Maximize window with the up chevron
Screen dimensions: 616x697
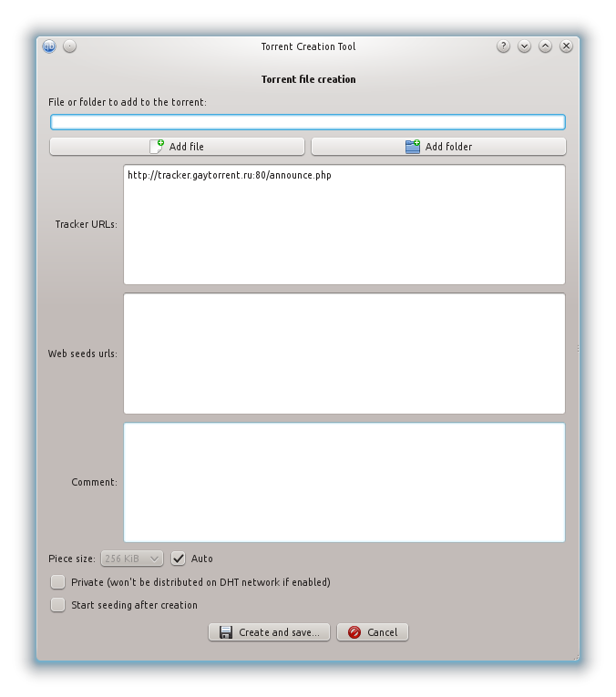click(545, 46)
